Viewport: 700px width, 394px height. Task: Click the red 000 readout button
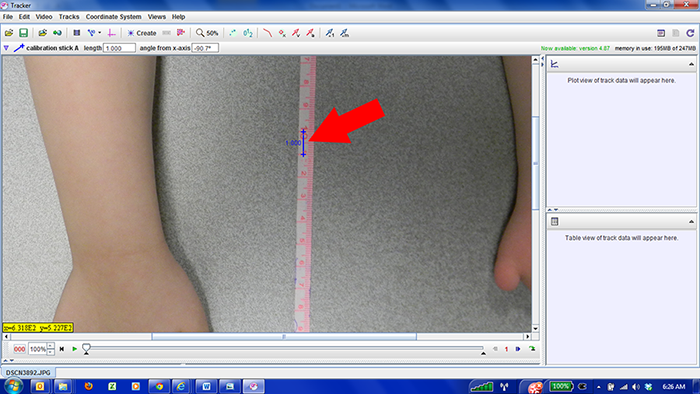tap(19, 349)
